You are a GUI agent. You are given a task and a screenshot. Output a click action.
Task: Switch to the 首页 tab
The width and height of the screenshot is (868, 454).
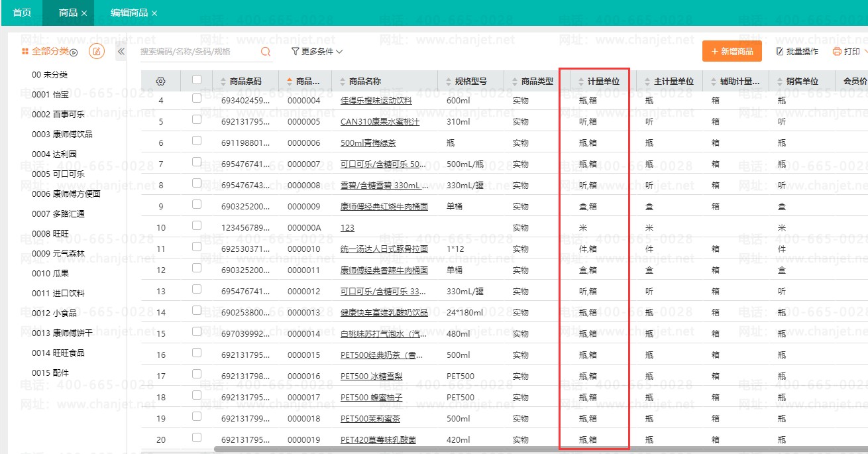click(22, 13)
